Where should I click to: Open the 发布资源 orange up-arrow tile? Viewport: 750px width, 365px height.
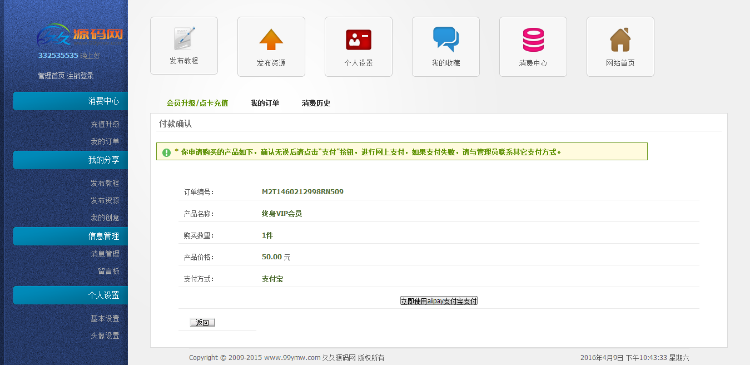271,46
